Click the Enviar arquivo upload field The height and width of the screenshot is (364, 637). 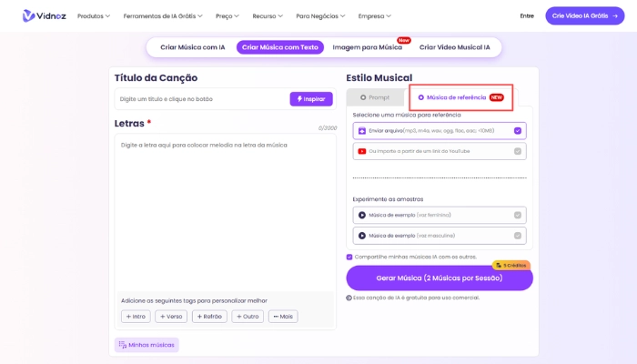pos(440,131)
